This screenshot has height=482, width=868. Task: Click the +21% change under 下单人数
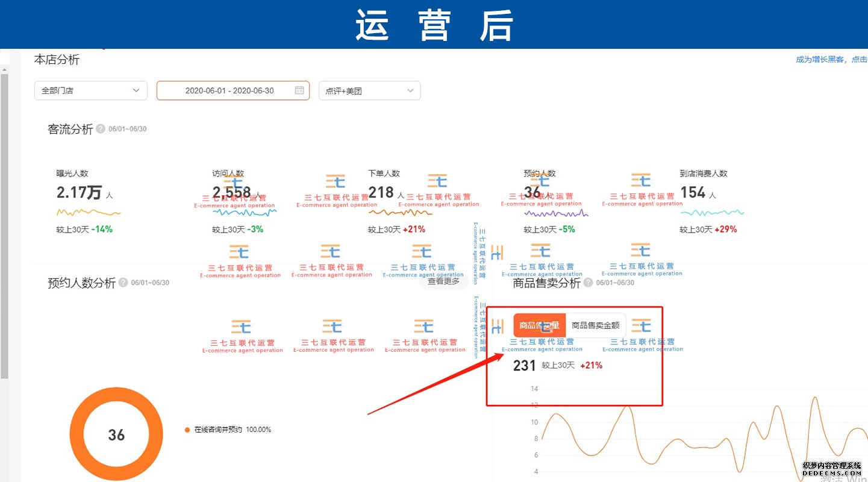414,229
